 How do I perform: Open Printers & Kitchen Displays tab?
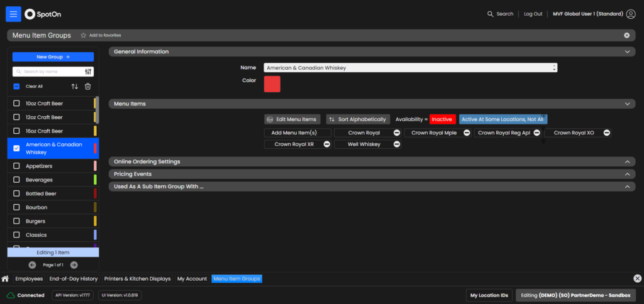point(137,279)
